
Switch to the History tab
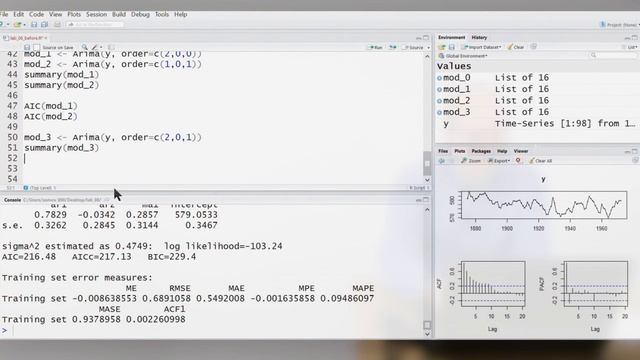point(479,38)
